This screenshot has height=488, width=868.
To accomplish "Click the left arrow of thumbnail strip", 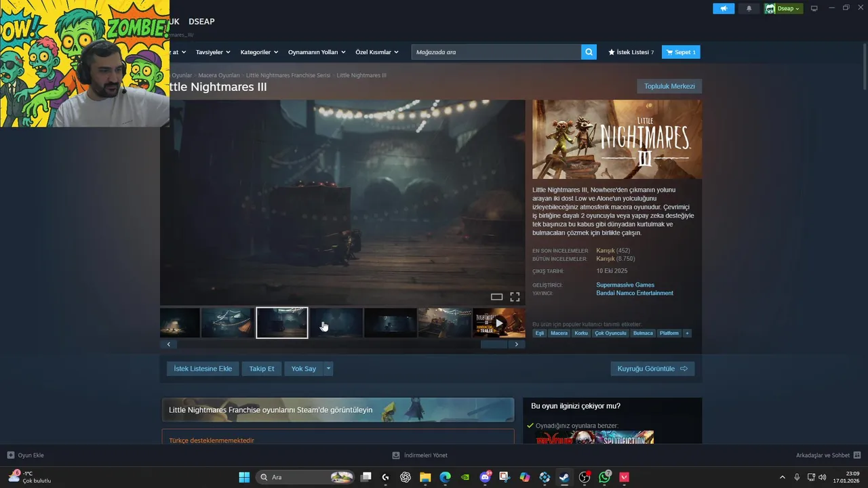I will [x=168, y=344].
